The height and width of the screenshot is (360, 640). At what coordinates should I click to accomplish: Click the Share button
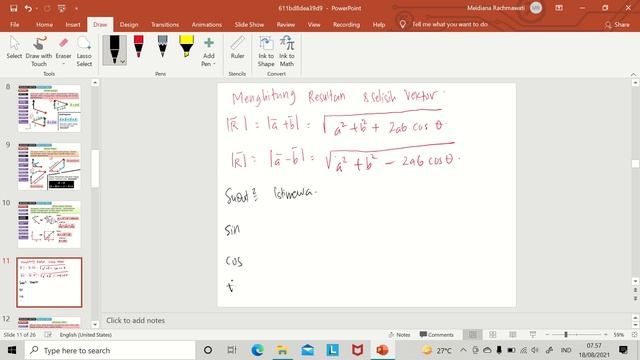(x=617, y=25)
